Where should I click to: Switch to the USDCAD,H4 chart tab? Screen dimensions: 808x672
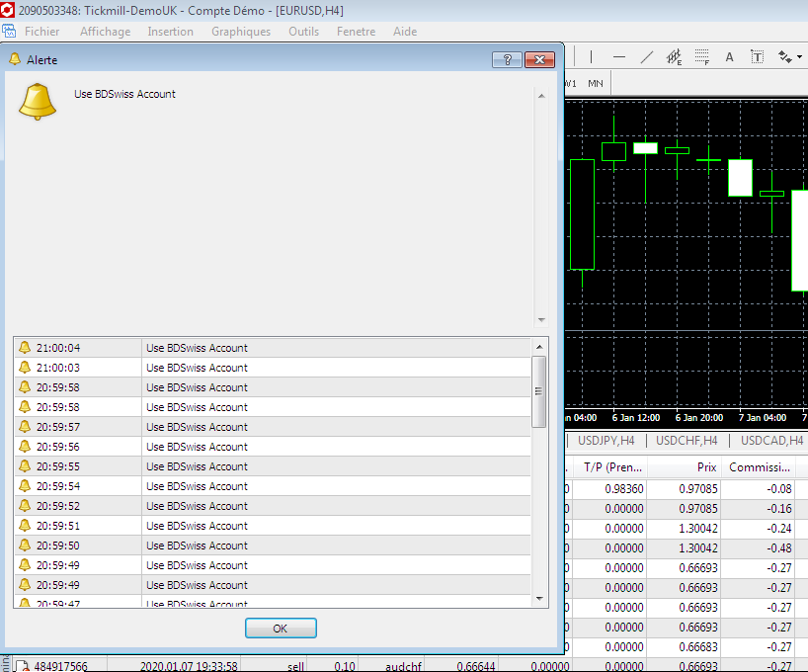(771, 441)
